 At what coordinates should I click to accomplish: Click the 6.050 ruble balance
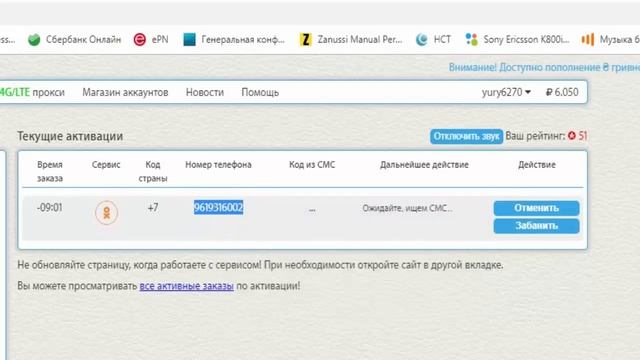pos(562,92)
